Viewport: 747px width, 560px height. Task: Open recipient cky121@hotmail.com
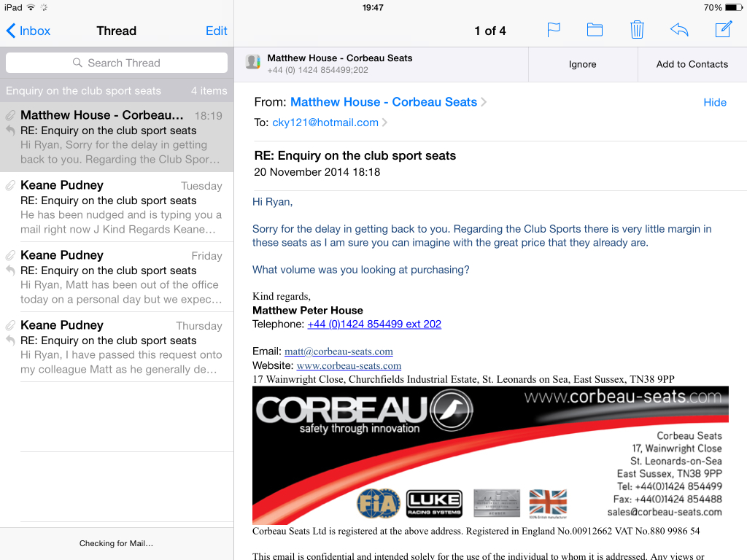(325, 122)
